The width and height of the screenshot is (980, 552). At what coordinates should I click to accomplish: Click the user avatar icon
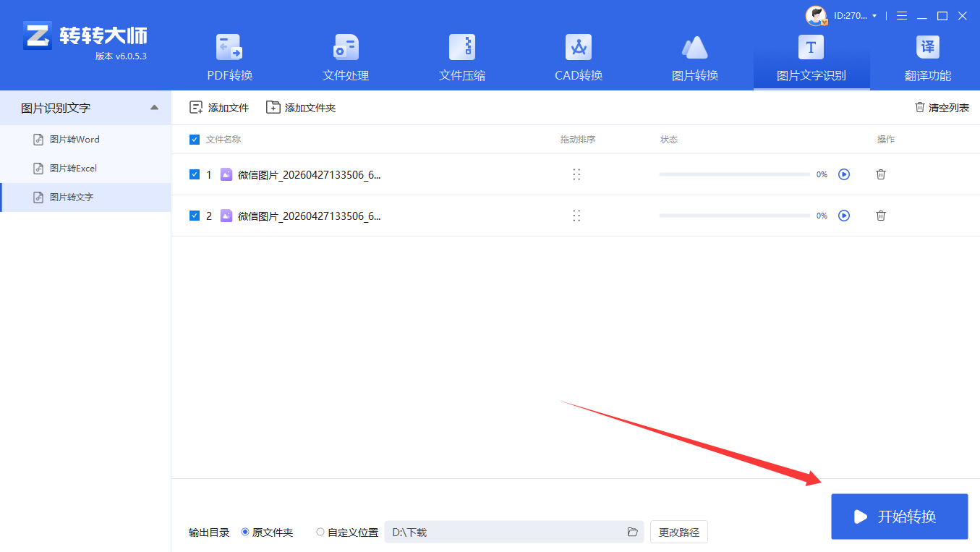[x=816, y=16]
